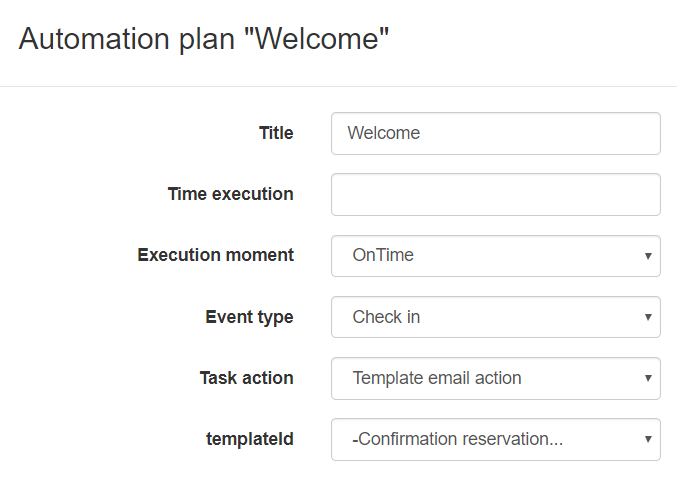This screenshot has height=492, width=677.
Task: Click the Task action dropdown arrow icon
Action: click(648, 378)
